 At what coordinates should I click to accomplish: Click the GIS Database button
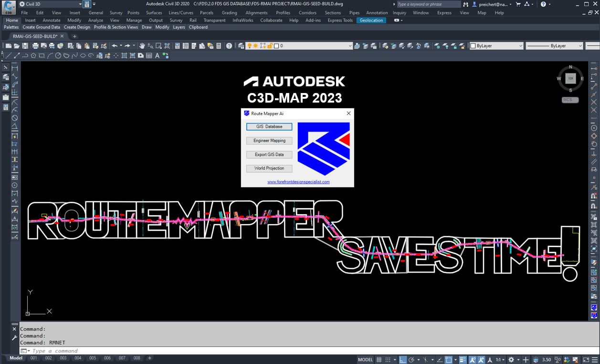click(269, 127)
